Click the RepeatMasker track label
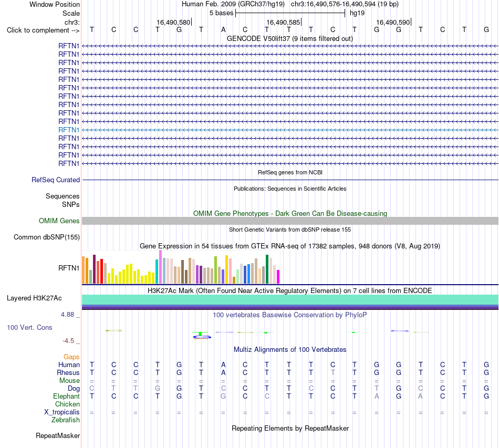499x448 pixels. [58, 435]
